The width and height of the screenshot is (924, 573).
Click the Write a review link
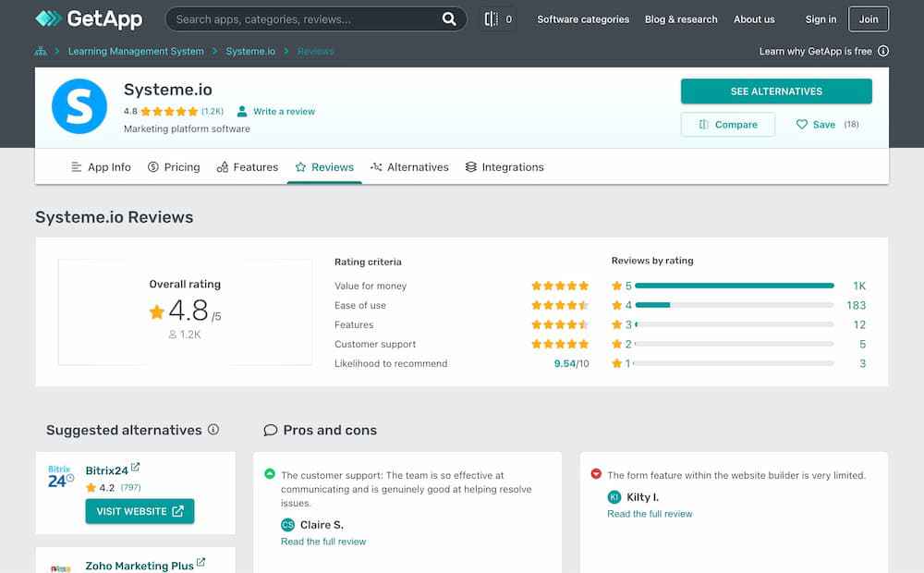click(284, 112)
